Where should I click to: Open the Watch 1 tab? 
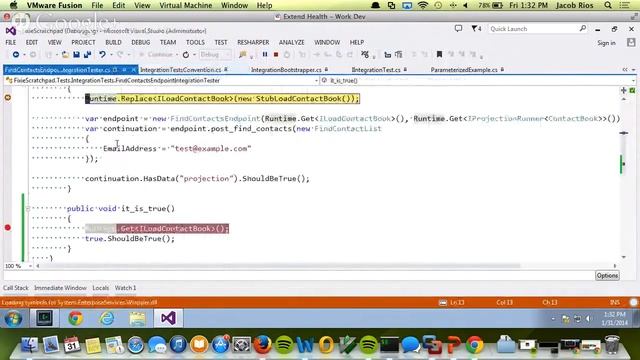[125, 288]
